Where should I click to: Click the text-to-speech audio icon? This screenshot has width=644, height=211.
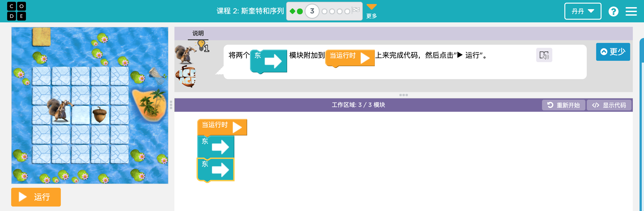coord(544,55)
